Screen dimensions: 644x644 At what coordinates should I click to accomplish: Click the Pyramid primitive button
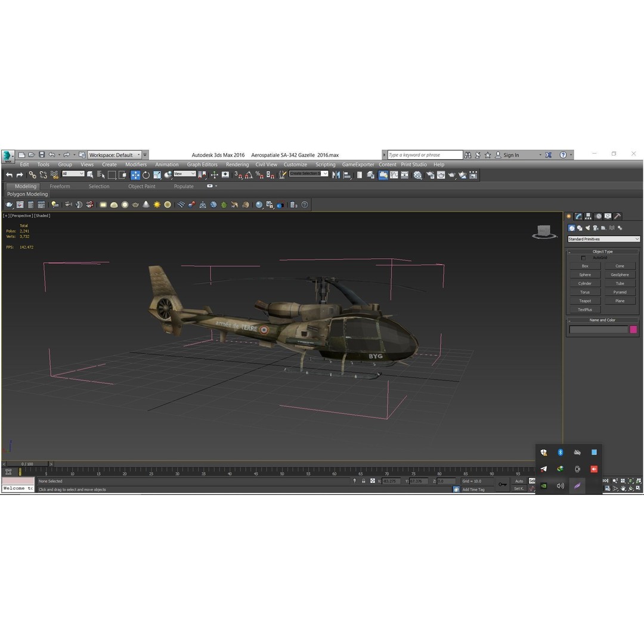click(x=620, y=292)
